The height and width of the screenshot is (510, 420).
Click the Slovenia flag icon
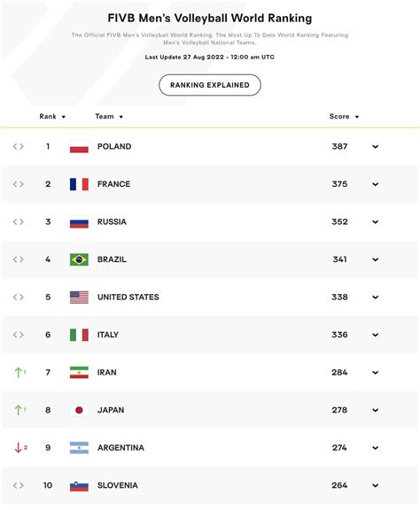pos(79,485)
